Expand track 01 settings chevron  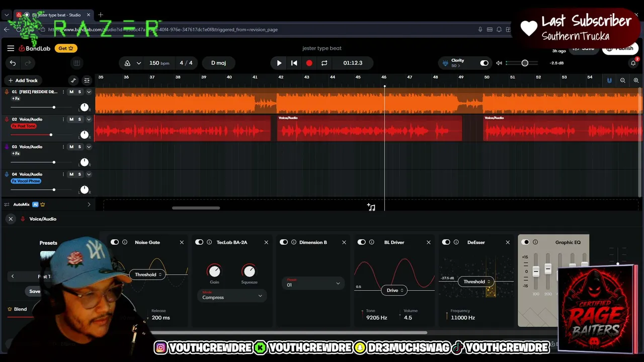(x=89, y=92)
